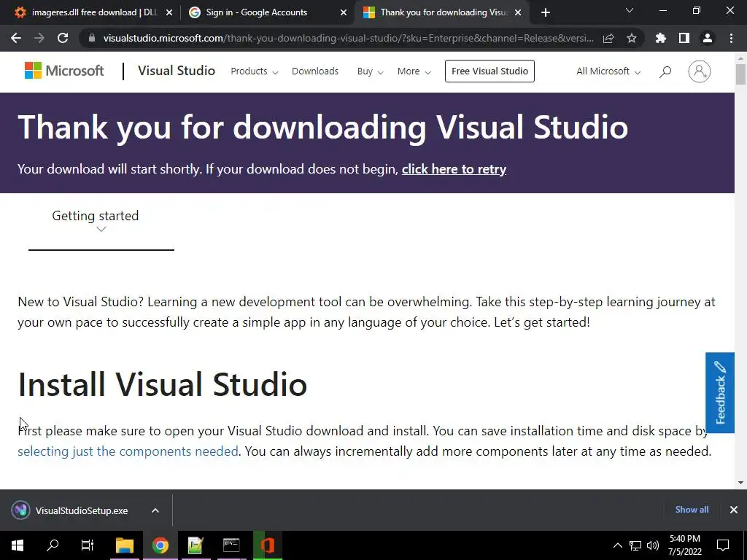Close the downloads bar
The width and height of the screenshot is (747, 560).
pos(734,510)
